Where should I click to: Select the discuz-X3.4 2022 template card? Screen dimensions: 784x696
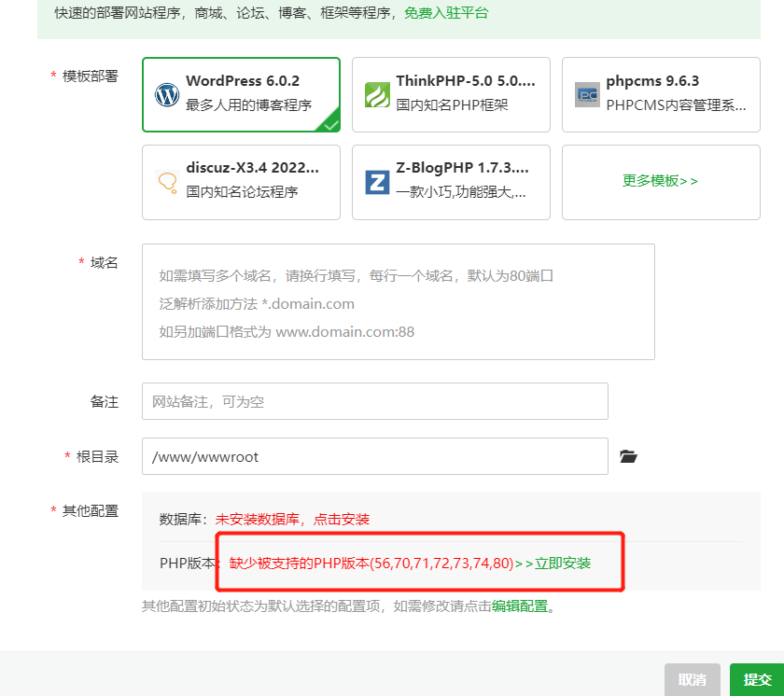pyautogui.click(x=241, y=182)
